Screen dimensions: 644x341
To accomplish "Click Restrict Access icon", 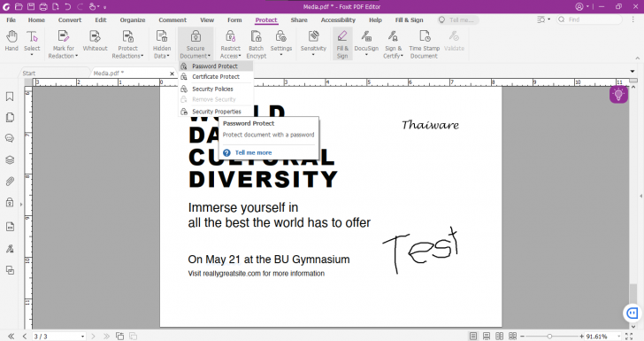I will 230,44.
